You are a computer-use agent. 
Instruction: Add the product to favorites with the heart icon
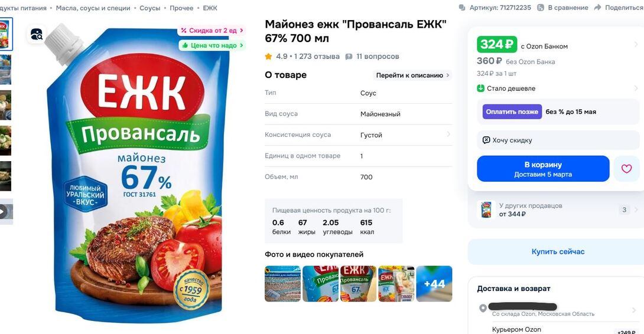tap(626, 169)
